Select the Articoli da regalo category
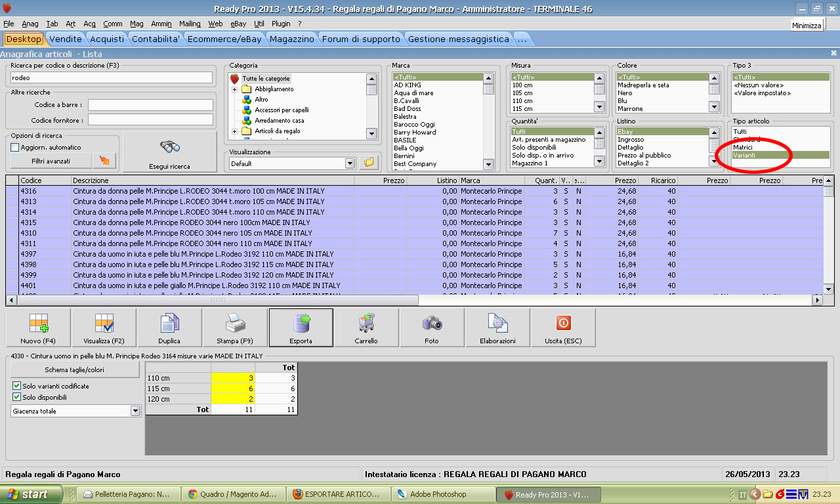This screenshot has height=504, width=840. click(x=278, y=131)
